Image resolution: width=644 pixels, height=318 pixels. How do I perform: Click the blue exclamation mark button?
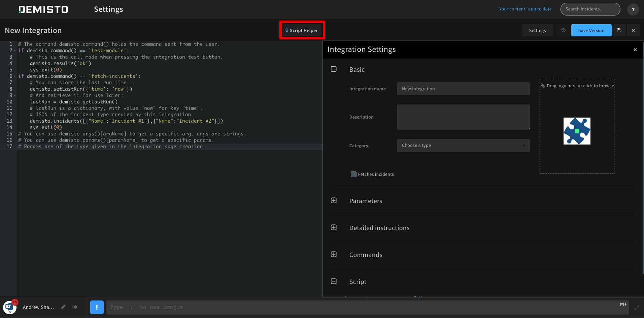tap(97, 307)
